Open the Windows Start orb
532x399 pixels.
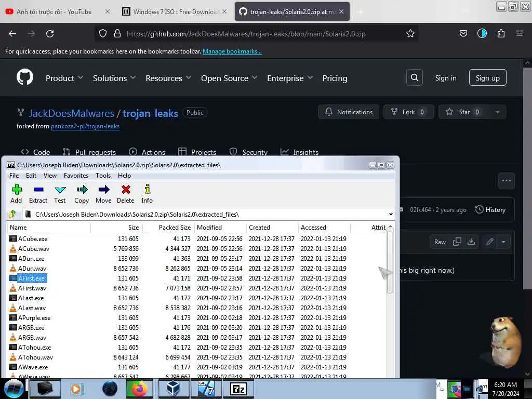[14, 389]
